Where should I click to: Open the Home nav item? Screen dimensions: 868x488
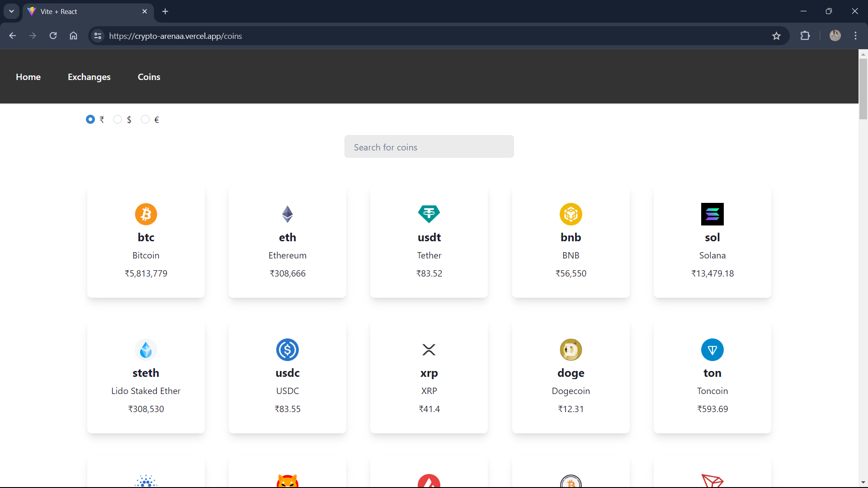pos(28,77)
